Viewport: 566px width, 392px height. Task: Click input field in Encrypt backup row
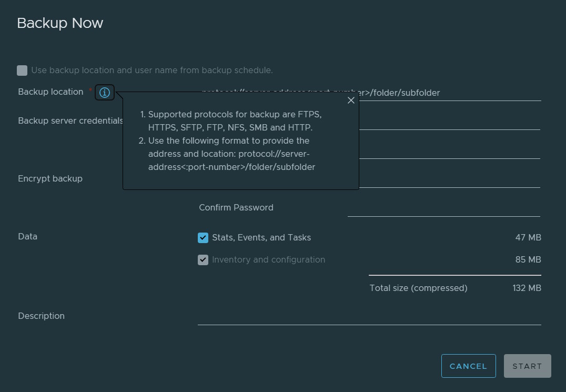point(450,179)
